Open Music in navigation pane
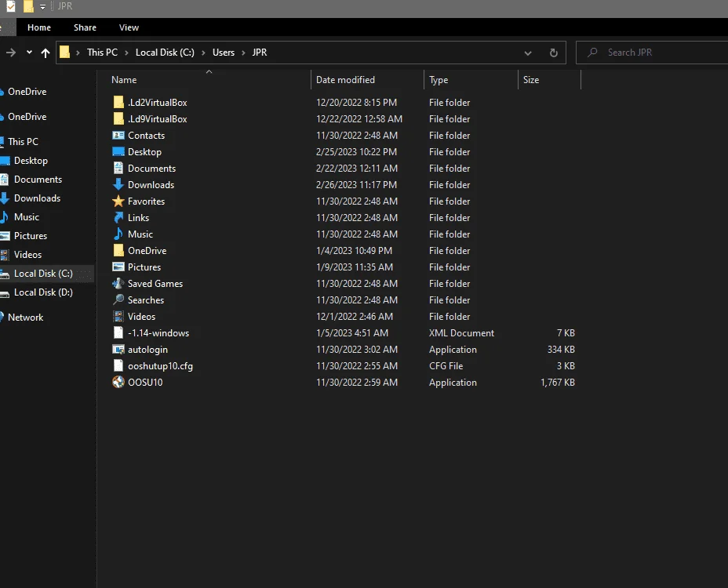Screen dimensions: 728x588 pyautogui.click(x=27, y=216)
